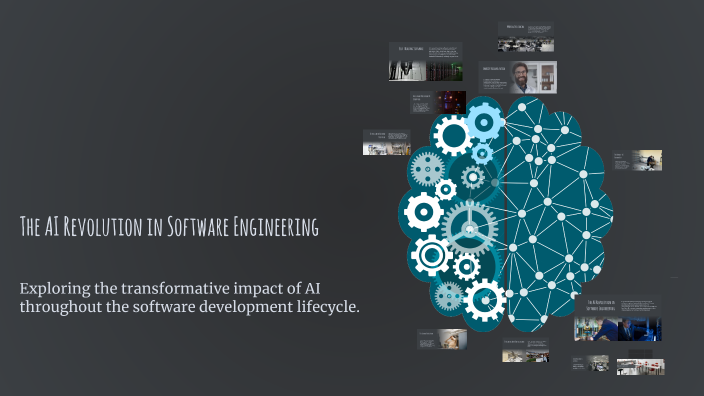704x396 pixels.
Task: Open the slide thumbnail left of the brain's top gears
Action: coord(387,142)
